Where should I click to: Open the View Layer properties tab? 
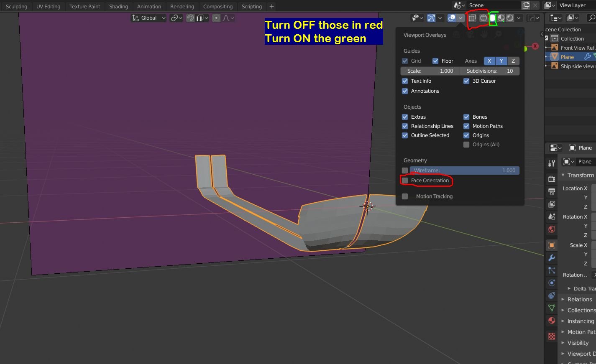click(x=552, y=204)
